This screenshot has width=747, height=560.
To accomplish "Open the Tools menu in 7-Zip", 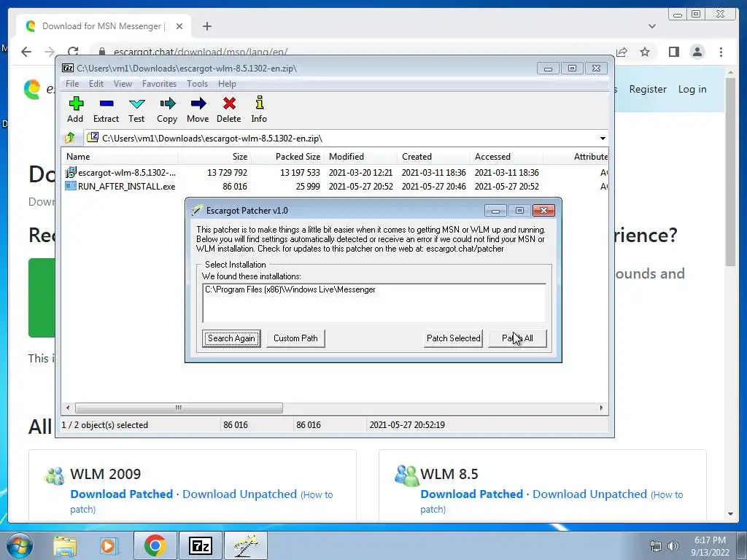I will (x=197, y=84).
